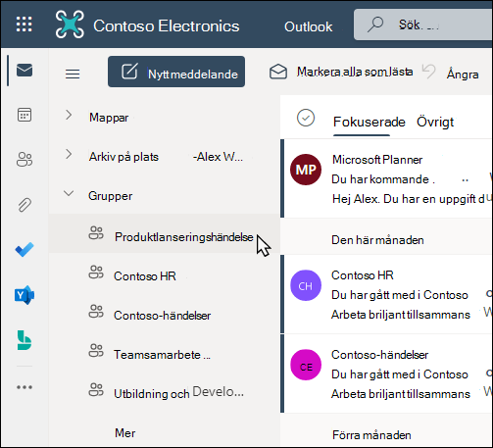The height and width of the screenshot is (448, 493).
Task: Switch to the Fokuserade tab
Action: pyautogui.click(x=369, y=123)
